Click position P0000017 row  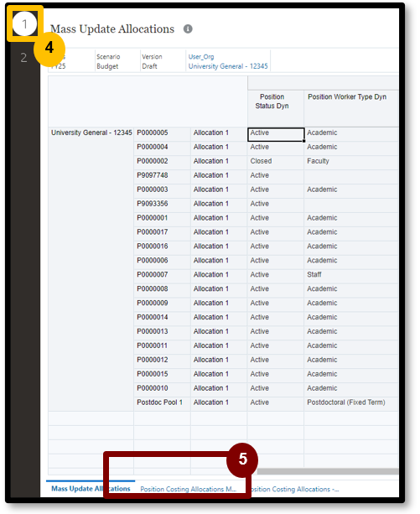coord(162,232)
